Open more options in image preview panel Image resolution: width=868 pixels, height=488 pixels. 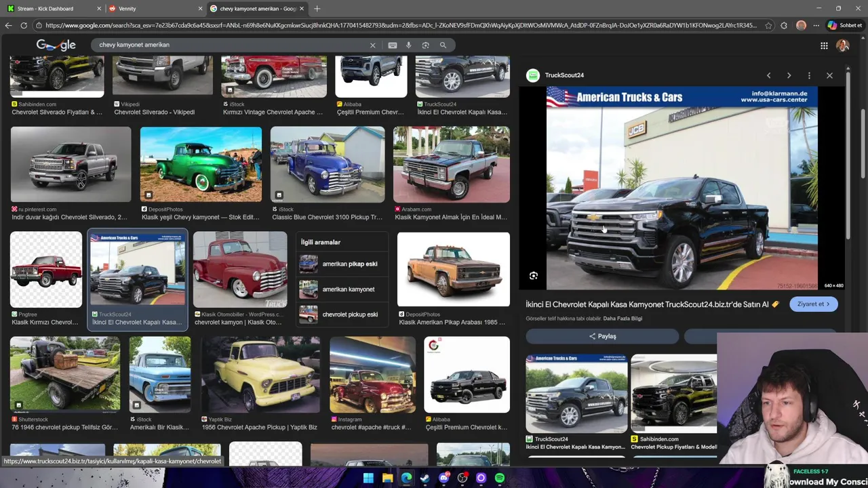point(809,75)
